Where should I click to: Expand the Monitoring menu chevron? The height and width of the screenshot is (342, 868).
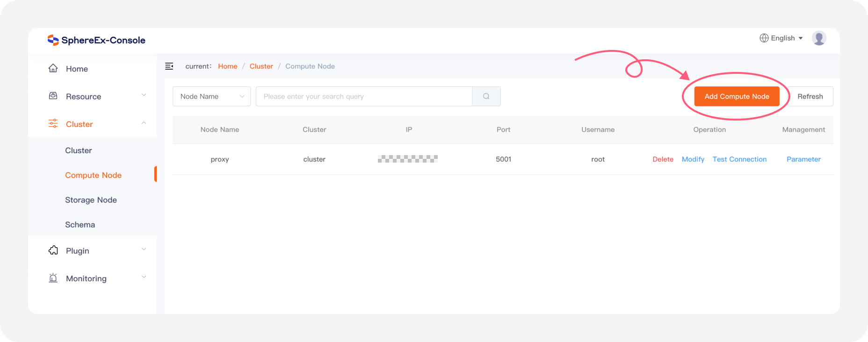coord(144,277)
